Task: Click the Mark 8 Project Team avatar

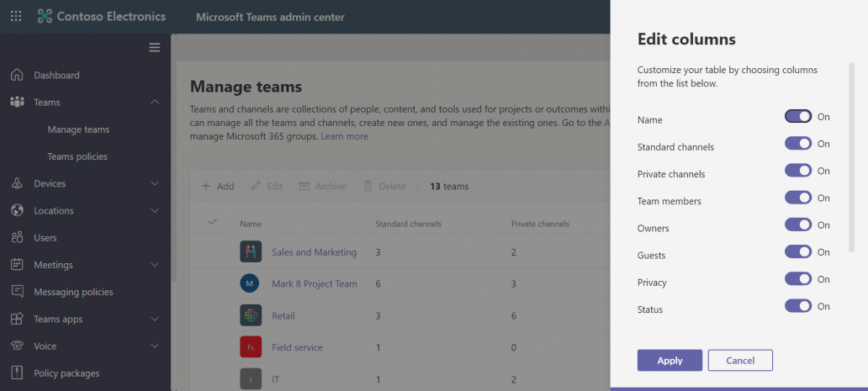Action: tap(250, 283)
